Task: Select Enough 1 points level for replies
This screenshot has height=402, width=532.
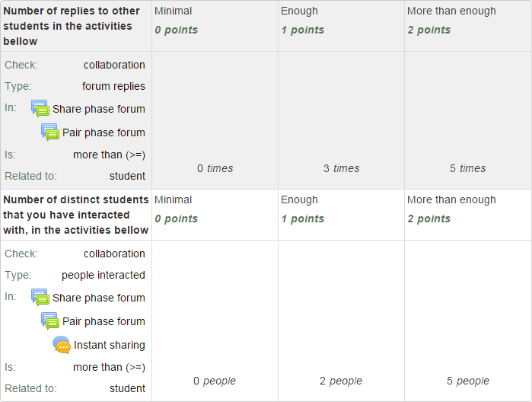Action: tap(341, 26)
